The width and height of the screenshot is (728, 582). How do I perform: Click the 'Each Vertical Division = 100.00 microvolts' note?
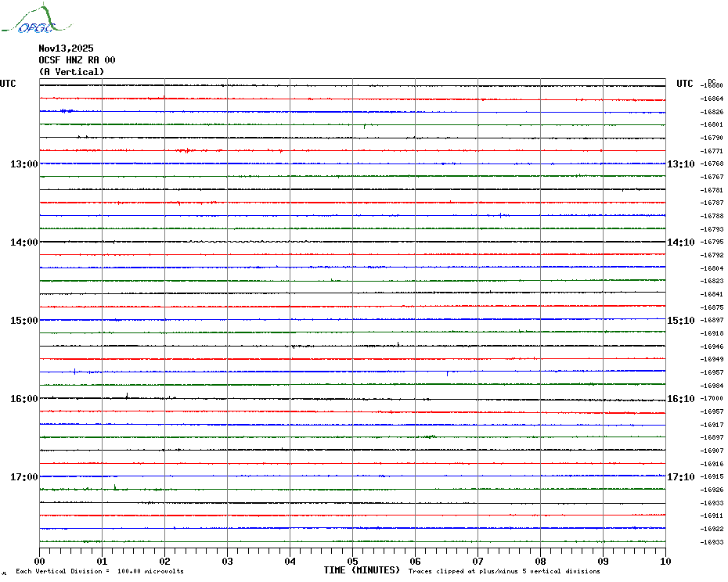coord(100,571)
